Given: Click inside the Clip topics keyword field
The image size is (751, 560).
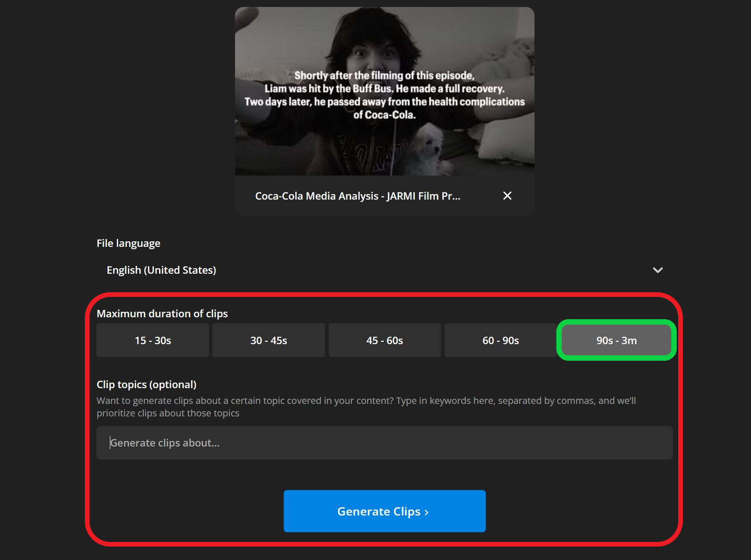Looking at the screenshot, I should pos(384,443).
